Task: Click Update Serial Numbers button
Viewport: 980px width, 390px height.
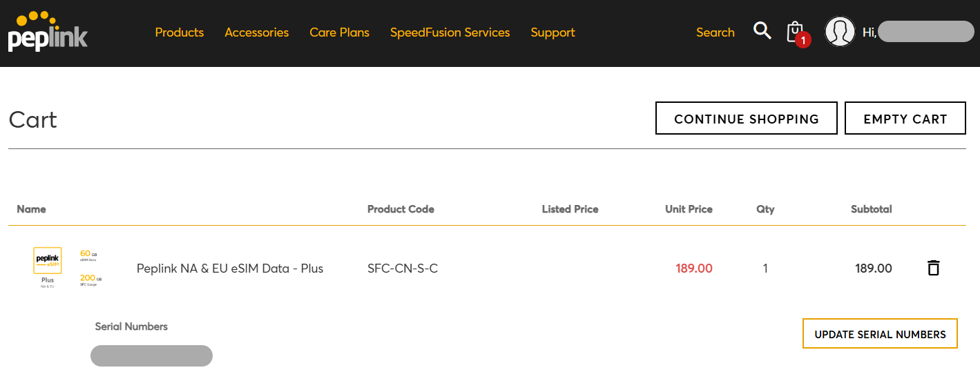Action: pos(880,334)
